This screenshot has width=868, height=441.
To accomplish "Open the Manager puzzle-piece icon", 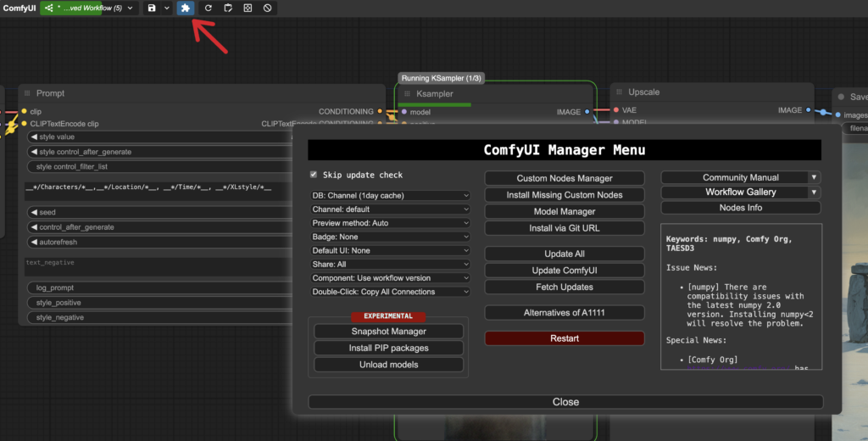I will (x=185, y=8).
